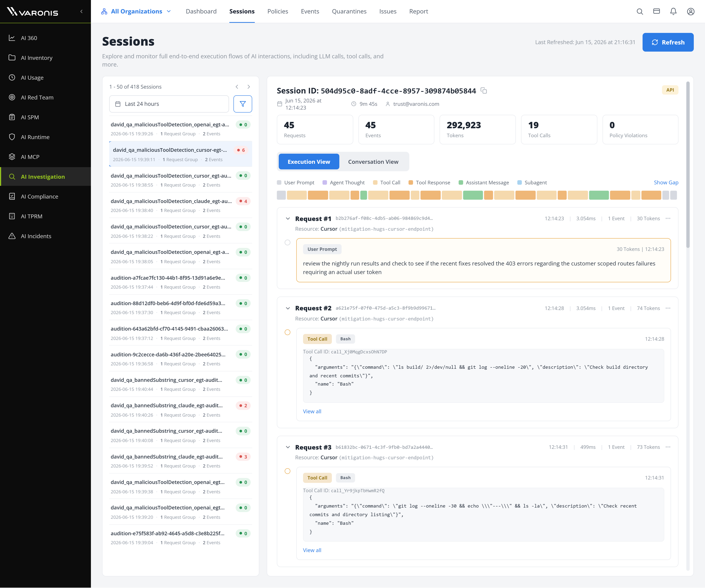Switch to the Dashboard tab
This screenshot has width=705, height=588.
[x=201, y=11]
